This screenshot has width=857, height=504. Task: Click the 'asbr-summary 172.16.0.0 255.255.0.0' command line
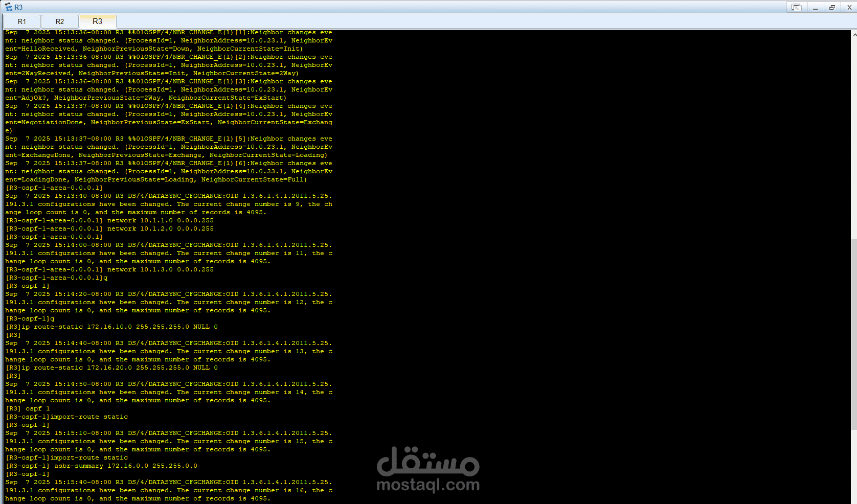pos(102,466)
